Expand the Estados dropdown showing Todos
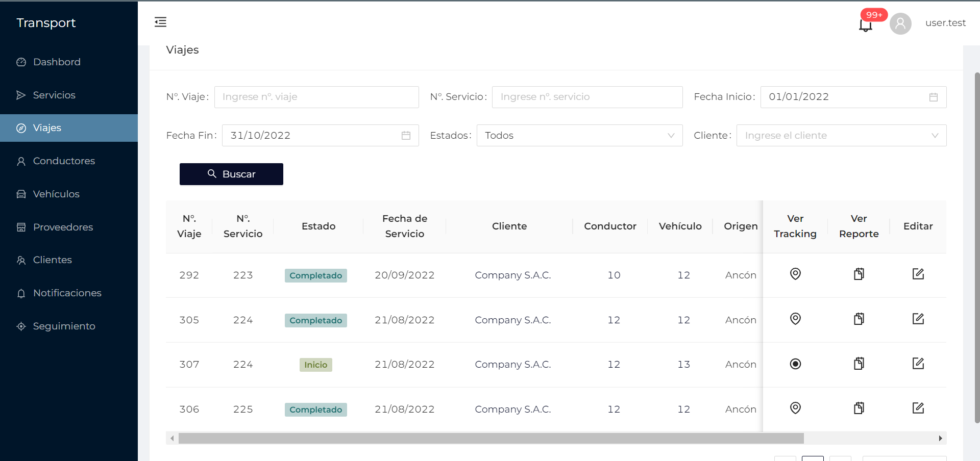 point(579,136)
